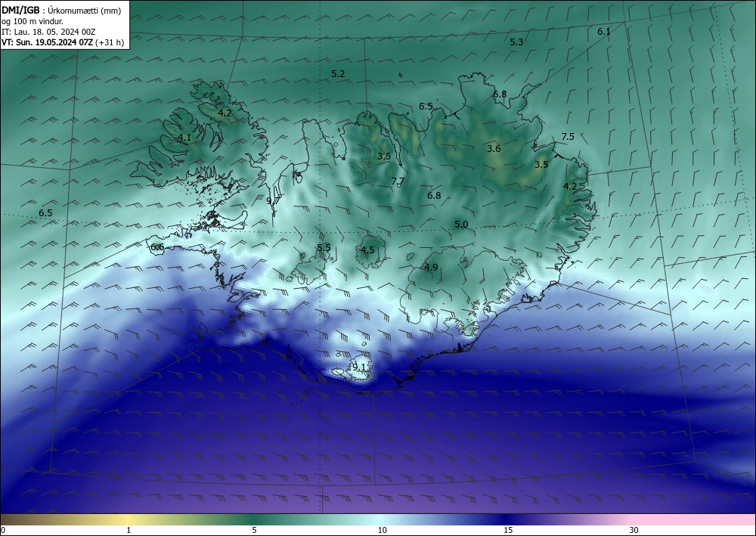
Task: Click the 'og 100 m vindur.' legend line
Action: [x=33, y=21]
